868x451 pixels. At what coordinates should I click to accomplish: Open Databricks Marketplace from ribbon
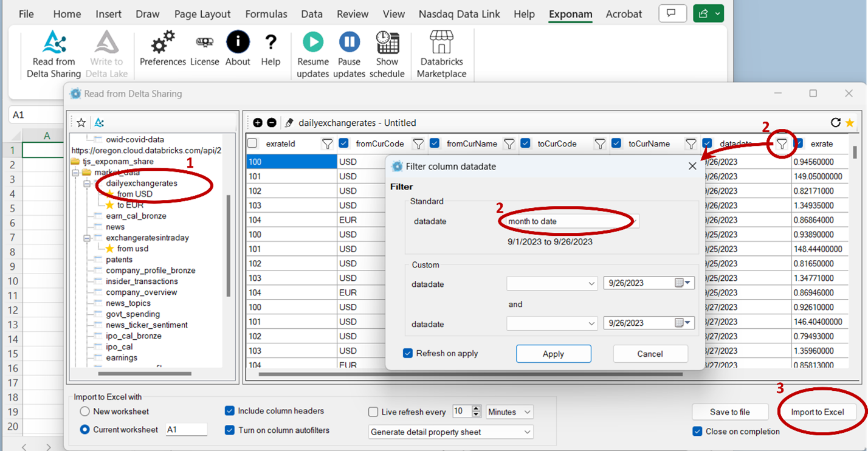(x=441, y=43)
